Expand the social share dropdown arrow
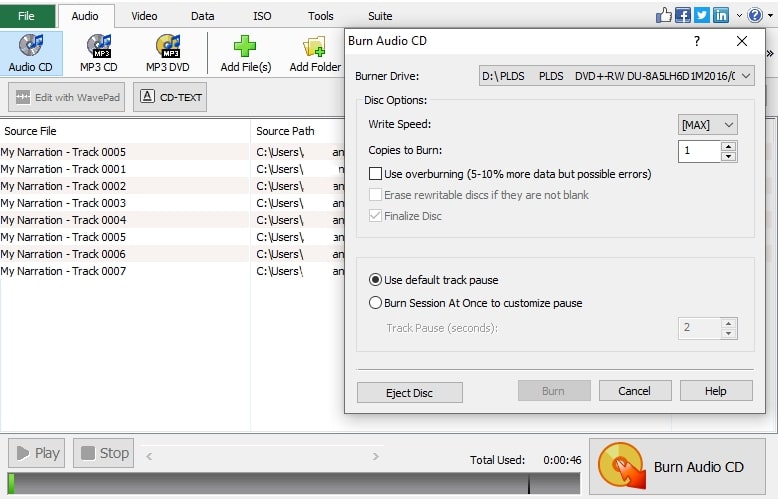The height and width of the screenshot is (502, 778). point(739,15)
